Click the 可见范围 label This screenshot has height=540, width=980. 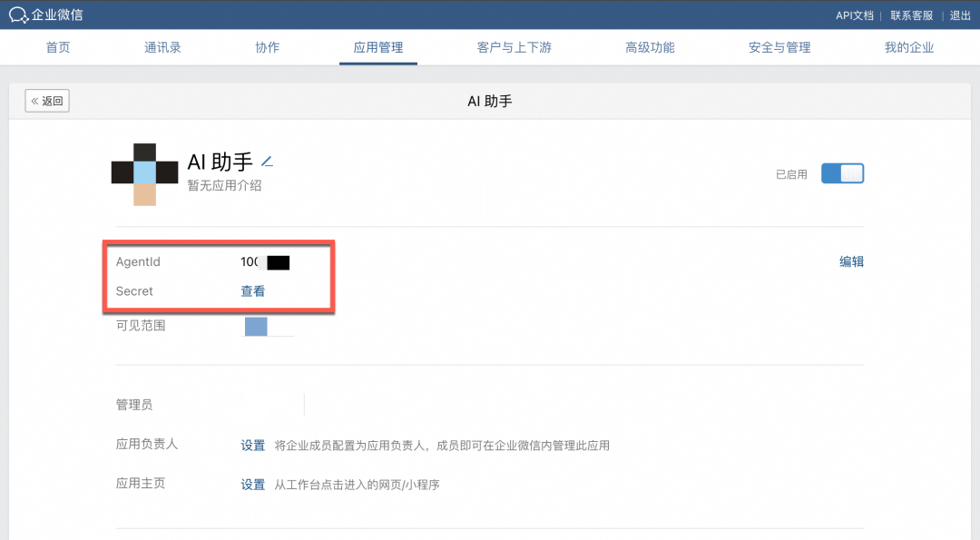point(141,326)
